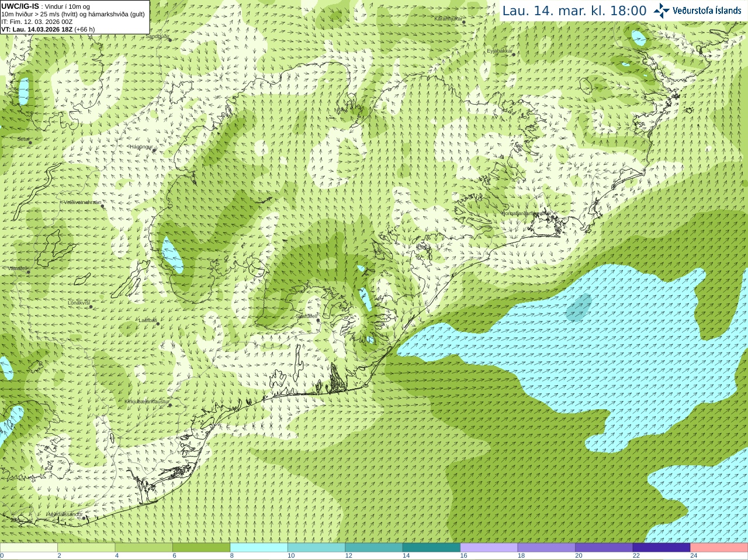Click the UWC/IG-IS model title
This screenshot has width=748, height=560.
pos(20,6)
